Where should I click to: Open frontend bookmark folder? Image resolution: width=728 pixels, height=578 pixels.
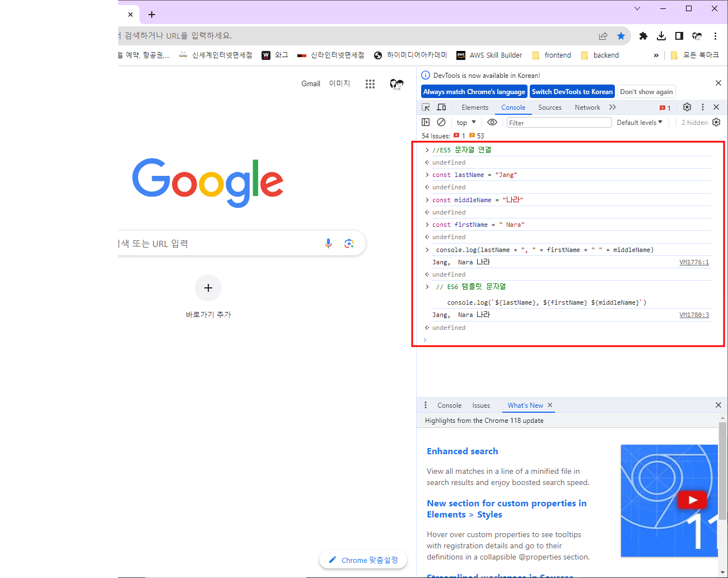coord(552,55)
